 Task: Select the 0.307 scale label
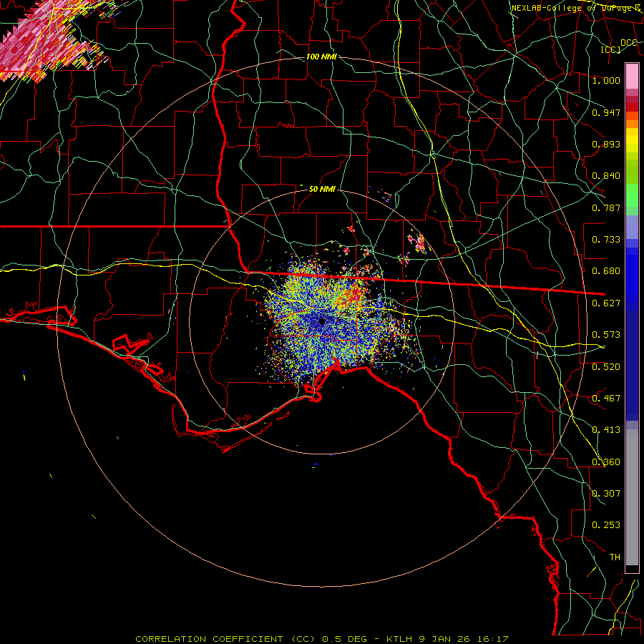pyautogui.click(x=606, y=494)
